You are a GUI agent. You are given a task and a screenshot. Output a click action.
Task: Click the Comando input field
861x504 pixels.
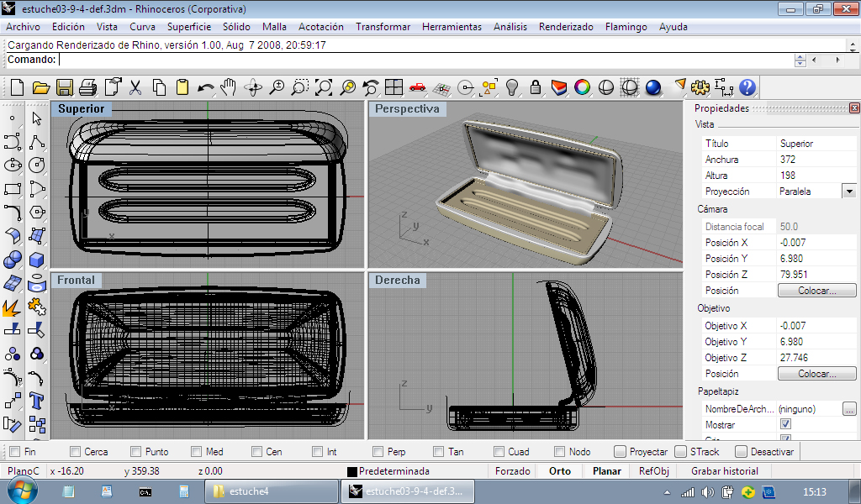point(420,60)
